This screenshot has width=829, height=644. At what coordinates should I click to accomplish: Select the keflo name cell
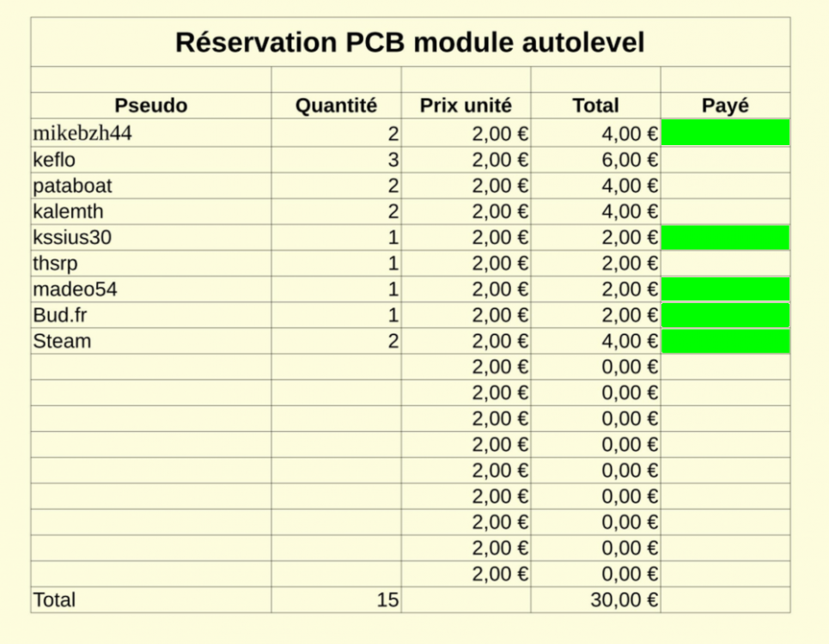click(54, 160)
